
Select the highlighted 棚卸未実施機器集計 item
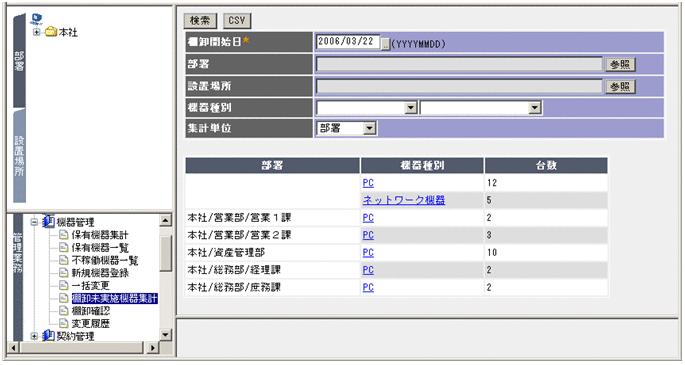point(114,299)
